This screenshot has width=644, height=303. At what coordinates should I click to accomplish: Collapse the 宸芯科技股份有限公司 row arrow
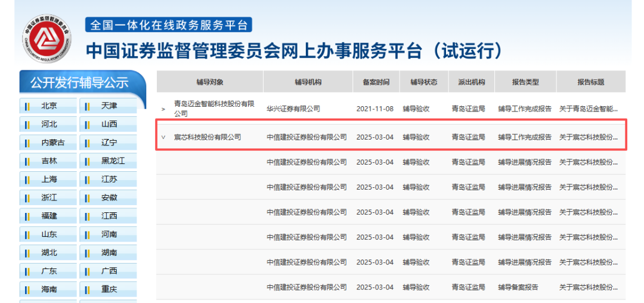point(163,137)
